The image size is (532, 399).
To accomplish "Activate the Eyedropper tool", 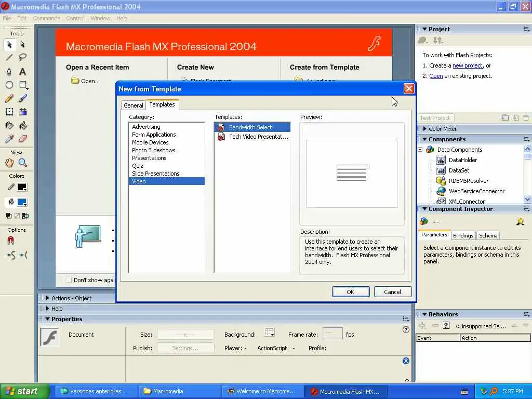I will pyautogui.click(x=9, y=139).
